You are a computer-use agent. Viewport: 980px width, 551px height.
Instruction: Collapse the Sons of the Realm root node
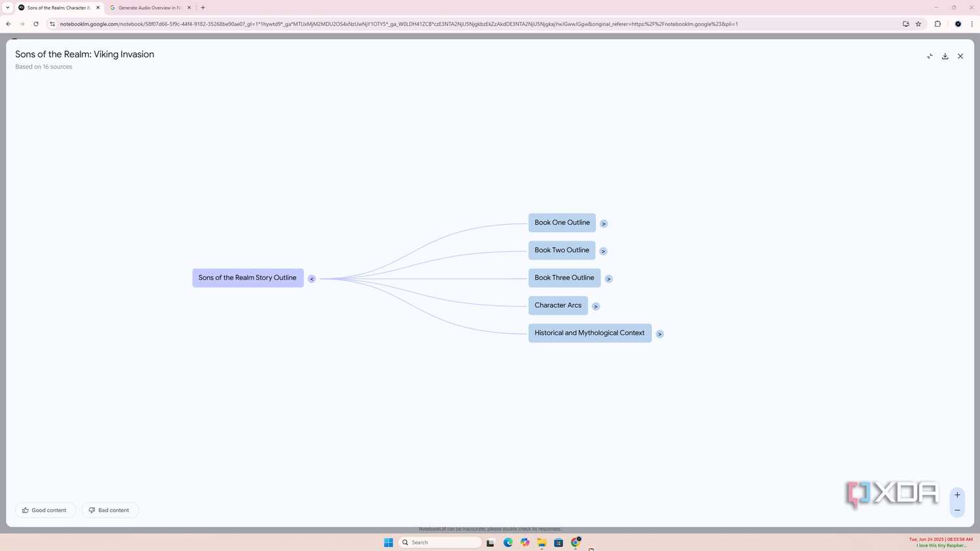click(312, 278)
